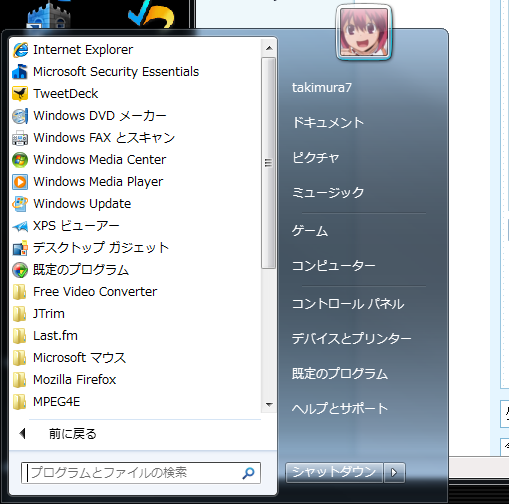Open ヘルプとサポート
Image resolution: width=509 pixels, height=504 pixels.
pyautogui.click(x=340, y=409)
